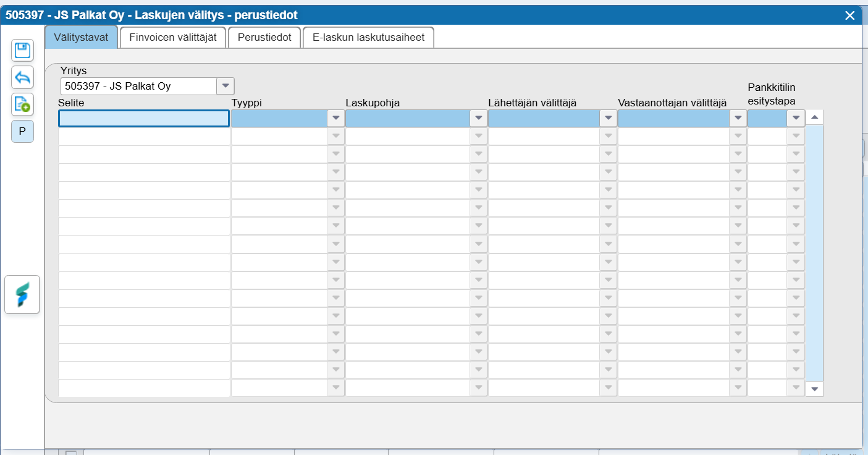Click the Lähettäjän välittäjä column header

coord(532,103)
